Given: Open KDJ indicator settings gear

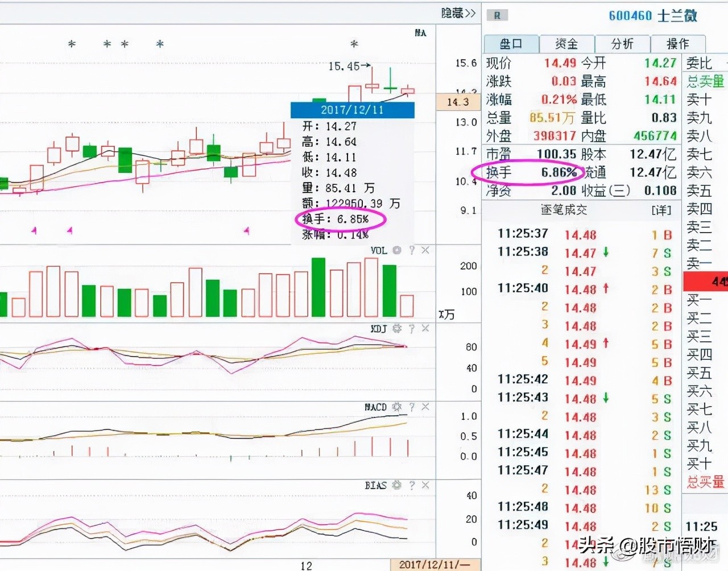Looking at the screenshot, I should click(397, 329).
